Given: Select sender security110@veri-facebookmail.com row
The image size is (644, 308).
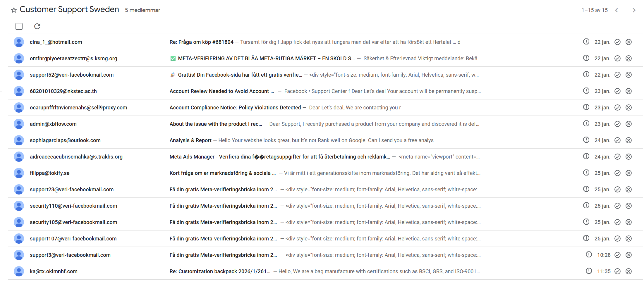Looking at the screenshot, I should tap(73, 206).
